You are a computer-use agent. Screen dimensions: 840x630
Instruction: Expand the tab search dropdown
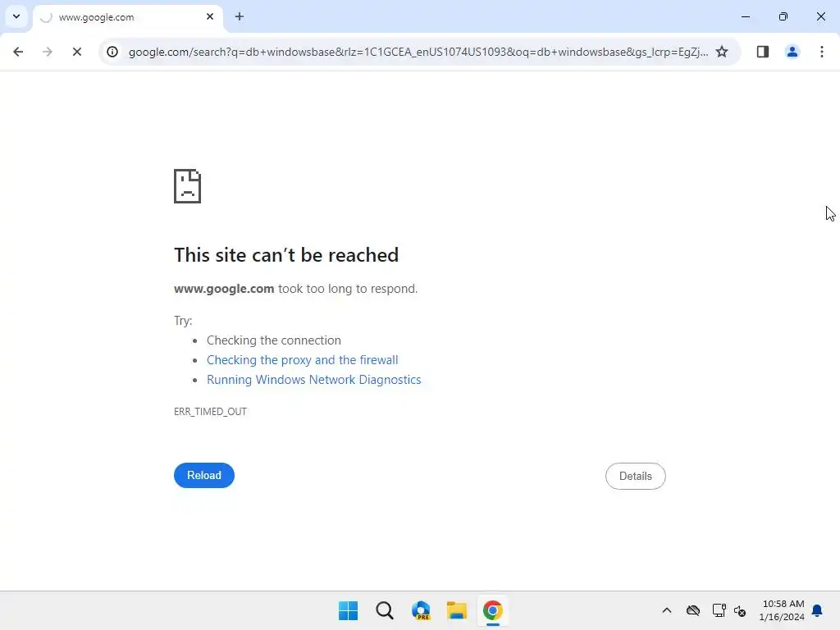(16, 16)
